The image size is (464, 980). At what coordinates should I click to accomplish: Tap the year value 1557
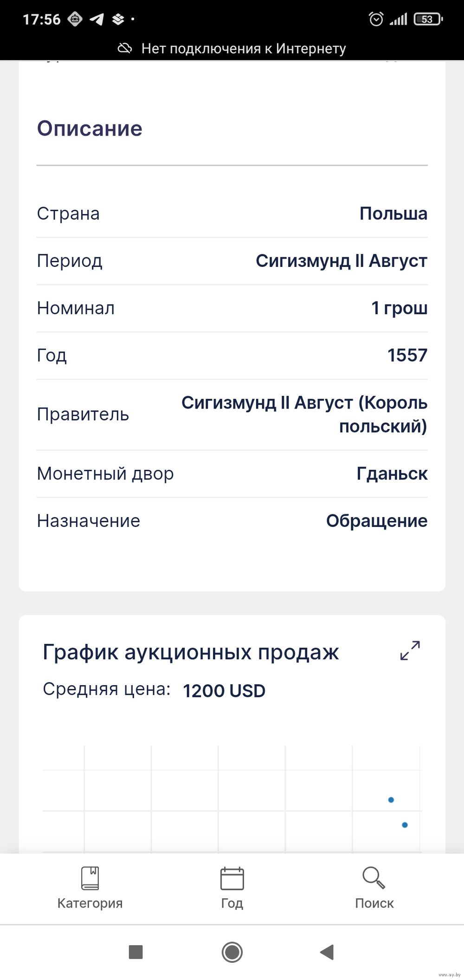tap(407, 356)
